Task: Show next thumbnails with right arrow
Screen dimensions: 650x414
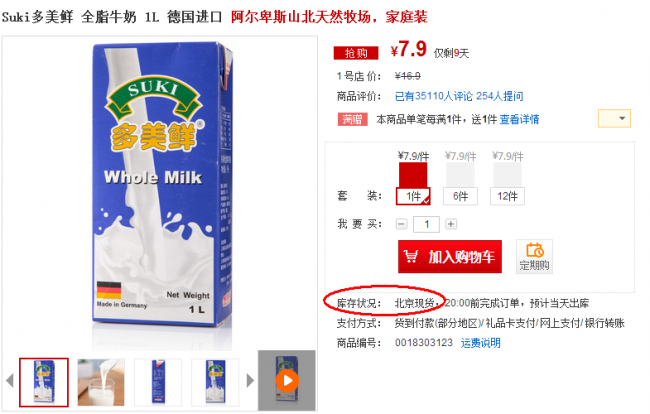Action: tap(250, 380)
